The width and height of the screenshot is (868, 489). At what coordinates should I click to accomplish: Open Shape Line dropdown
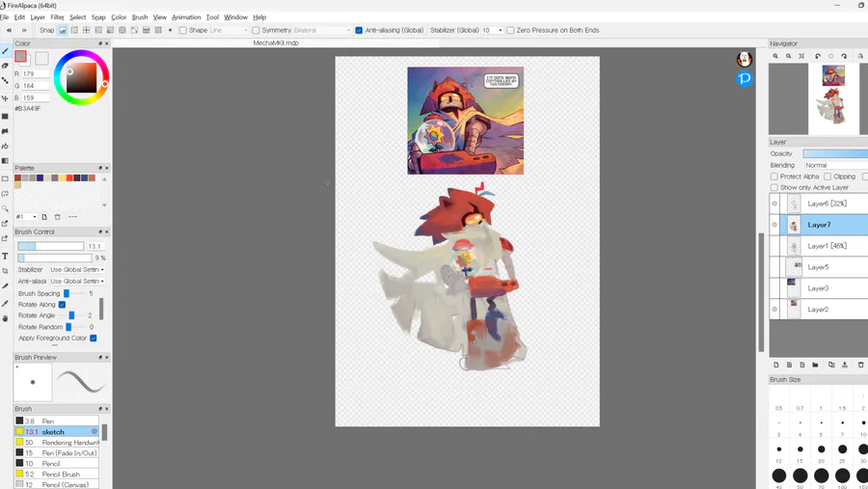point(229,31)
